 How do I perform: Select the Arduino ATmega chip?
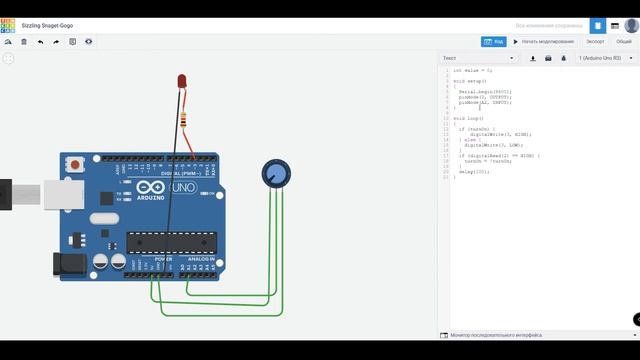pos(172,242)
